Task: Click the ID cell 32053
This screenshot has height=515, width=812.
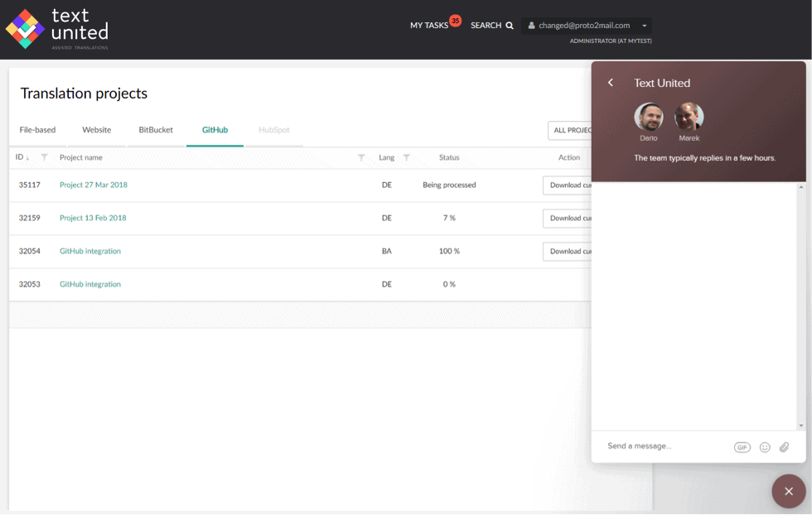Action: tap(30, 284)
